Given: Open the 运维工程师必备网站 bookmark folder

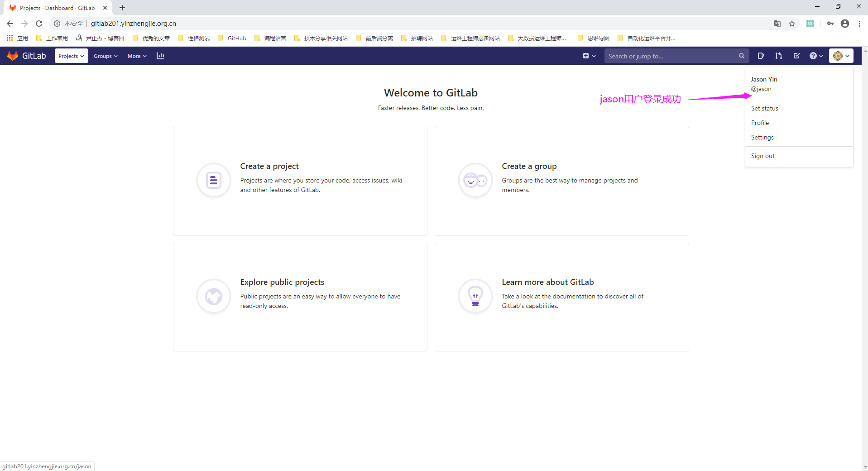Looking at the screenshot, I should pos(470,38).
